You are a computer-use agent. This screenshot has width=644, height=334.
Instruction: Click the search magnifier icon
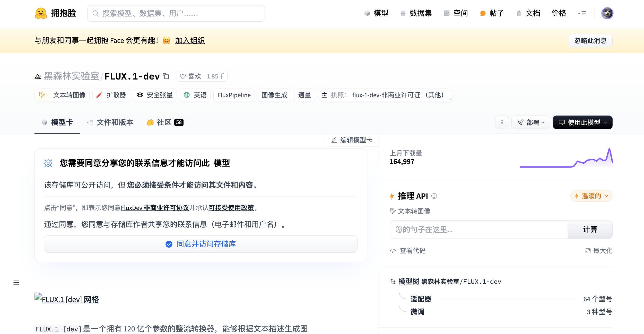pos(95,13)
